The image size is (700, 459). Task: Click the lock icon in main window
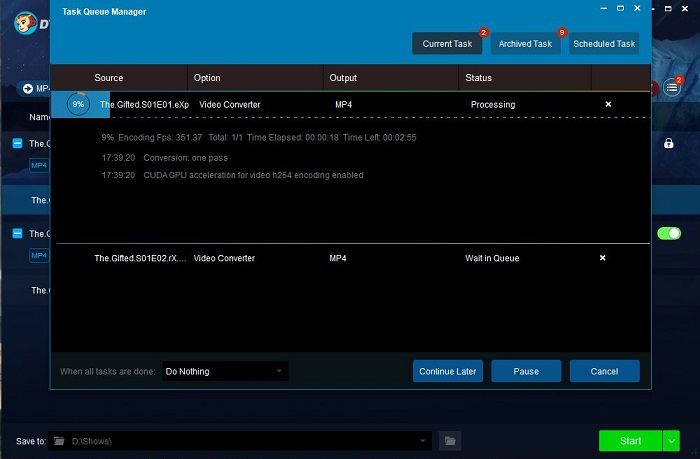click(668, 143)
